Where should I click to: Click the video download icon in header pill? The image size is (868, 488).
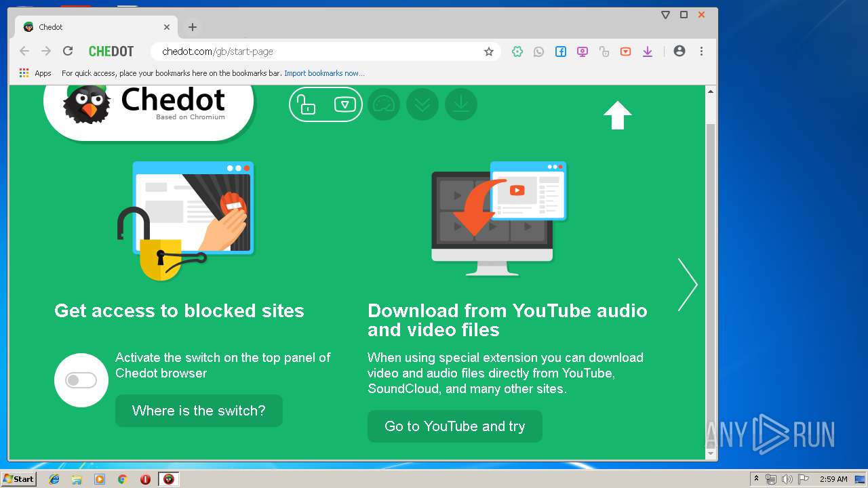click(345, 104)
